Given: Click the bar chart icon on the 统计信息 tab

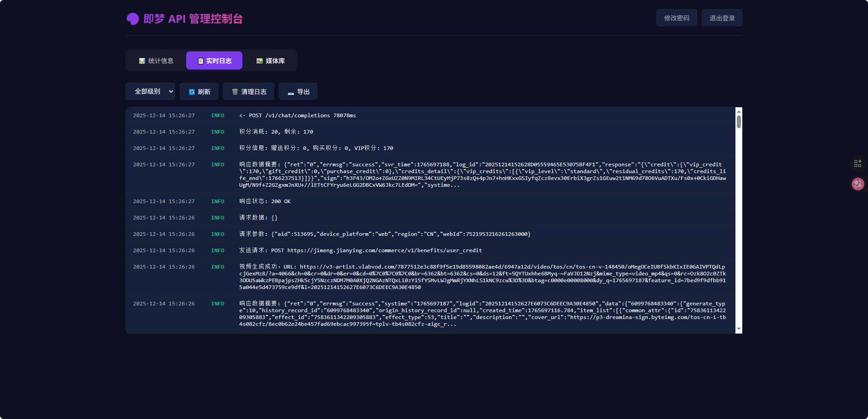Looking at the screenshot, I should click(142, 61).
